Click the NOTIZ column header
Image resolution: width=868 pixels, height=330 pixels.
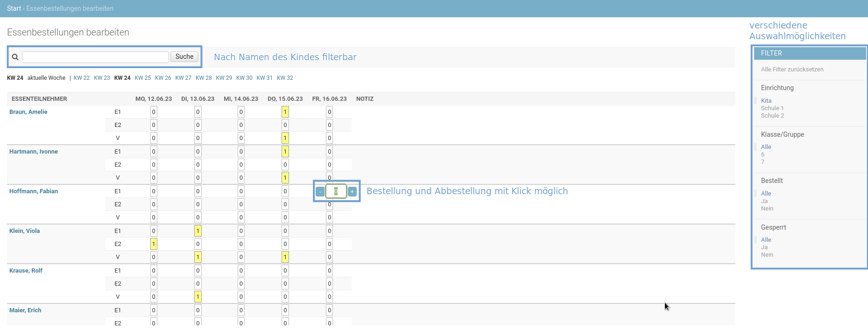pos(365,99)
